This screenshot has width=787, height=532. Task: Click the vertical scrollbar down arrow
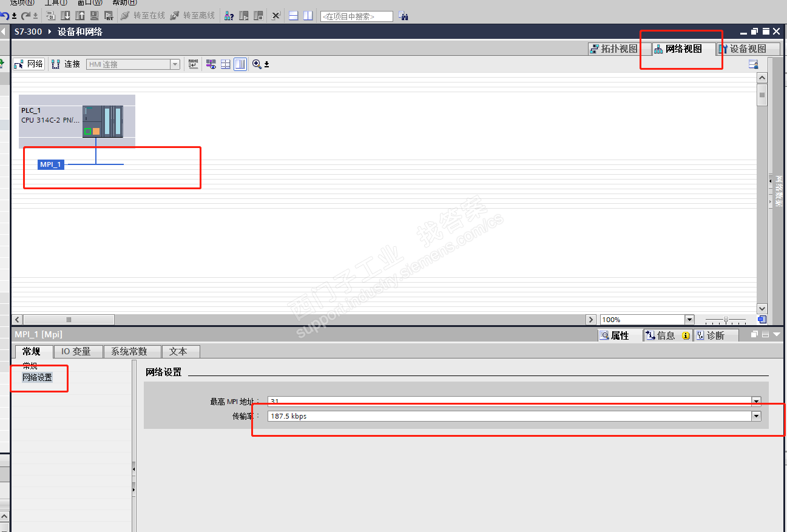(762, 309)
